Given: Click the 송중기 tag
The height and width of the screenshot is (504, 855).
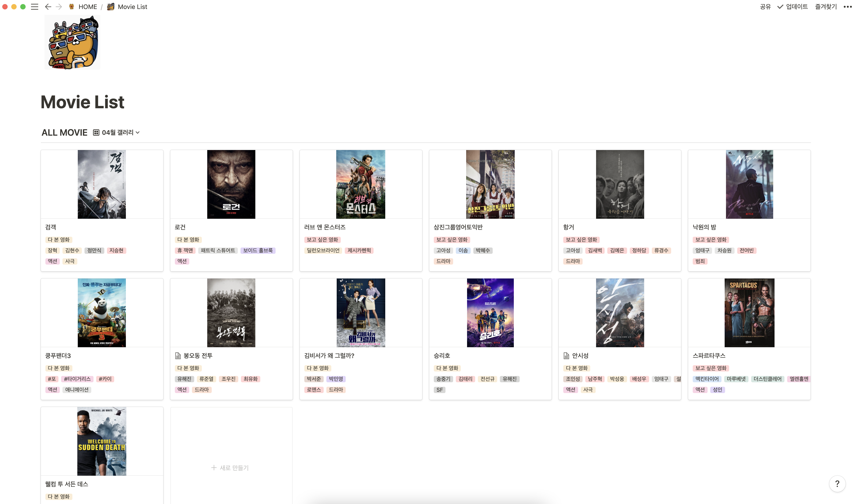Looking at the screenshot, I should pyautogui.click(x=443, y=379).
